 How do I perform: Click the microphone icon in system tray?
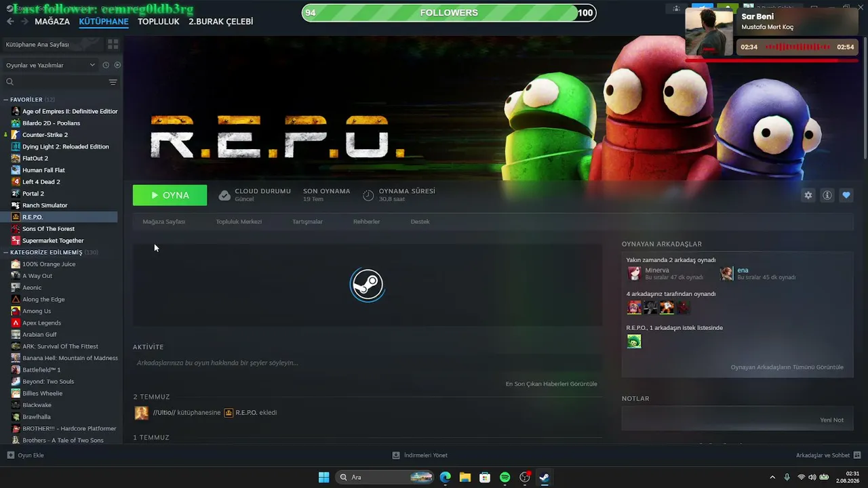click(787, 477)
